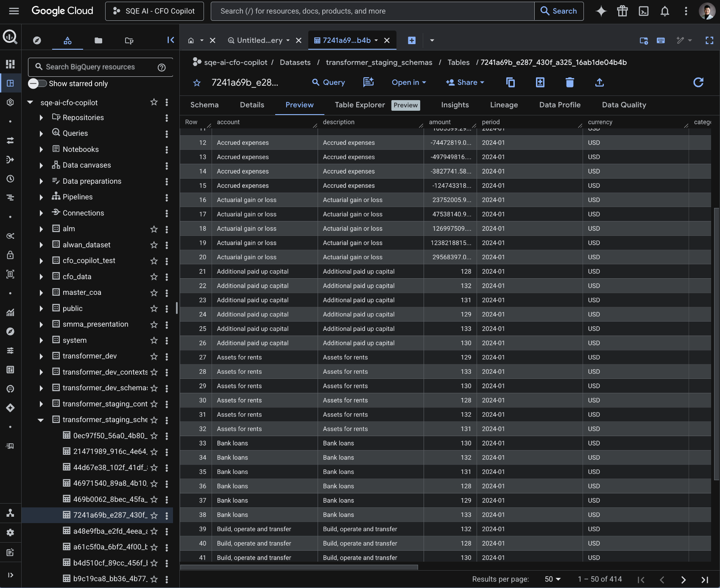Image resolution: width=720 pixels, height=588 pixels.
Task: Click the delete table trash icon
Action: click(569, 82)
